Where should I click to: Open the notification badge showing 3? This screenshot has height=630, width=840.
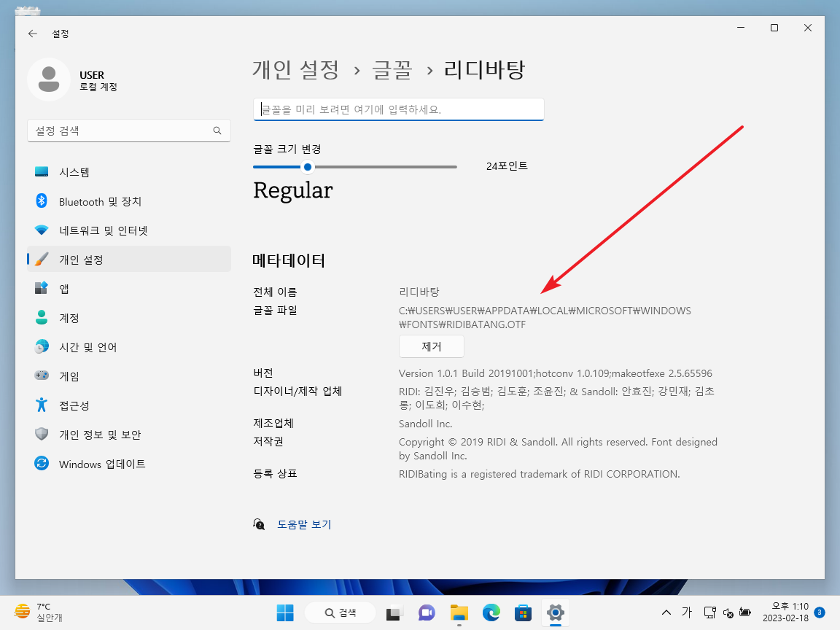(x=819, y=612)
